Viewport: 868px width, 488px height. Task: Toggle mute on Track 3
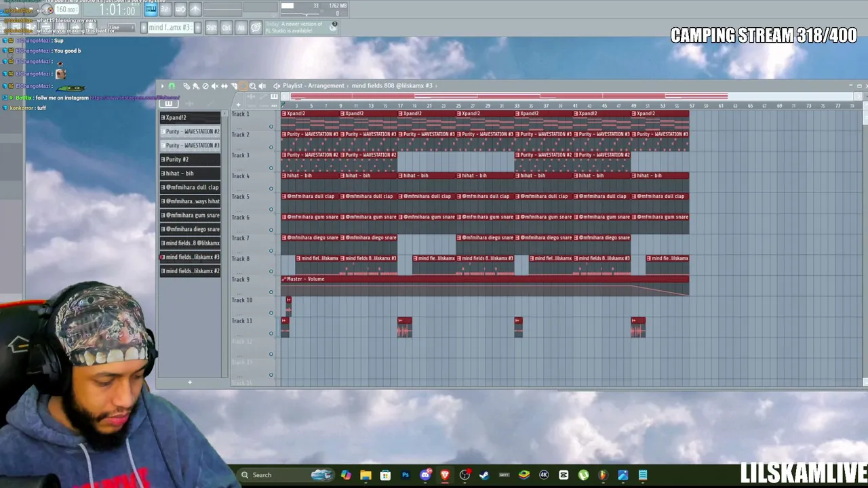pos(271,168)
